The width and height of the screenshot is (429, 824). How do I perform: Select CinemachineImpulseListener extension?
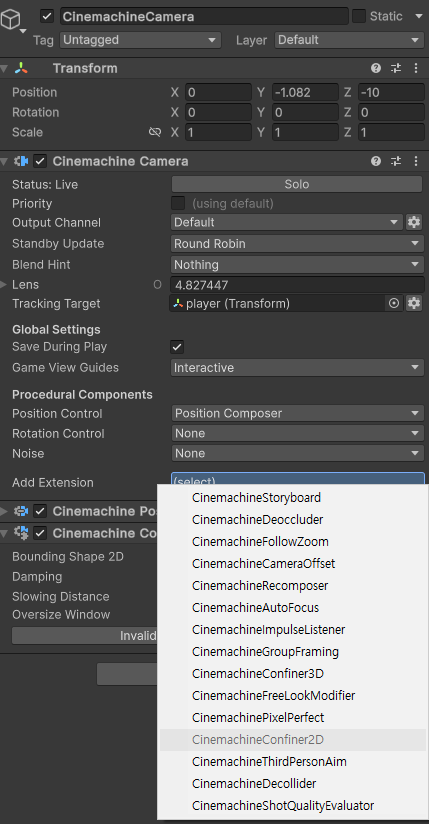(x=293, y=630)
